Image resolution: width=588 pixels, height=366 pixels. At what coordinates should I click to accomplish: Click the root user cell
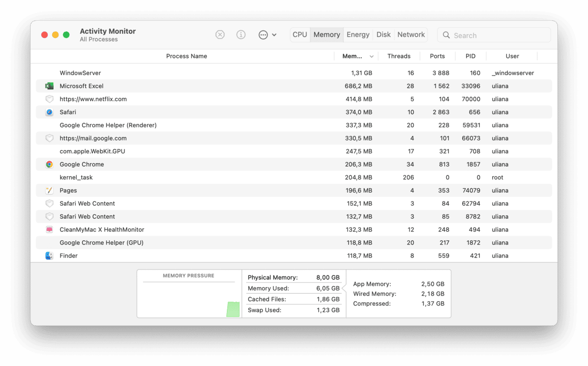(498, 178)
